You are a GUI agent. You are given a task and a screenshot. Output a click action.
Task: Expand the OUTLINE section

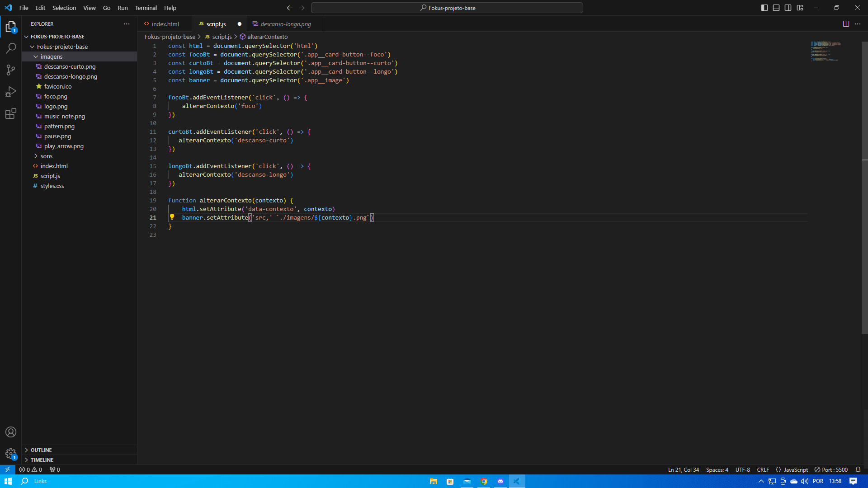79,450
